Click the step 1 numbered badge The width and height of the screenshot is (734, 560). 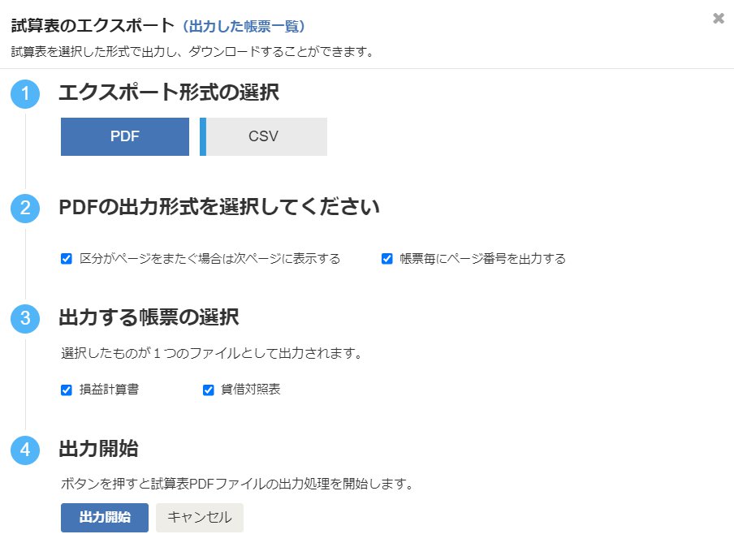click(x=25, y=93)
